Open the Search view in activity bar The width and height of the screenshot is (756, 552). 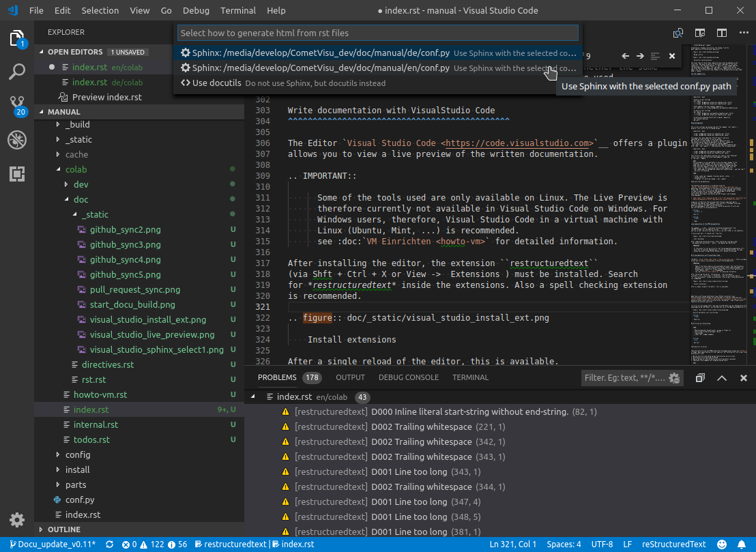(17, 72)
